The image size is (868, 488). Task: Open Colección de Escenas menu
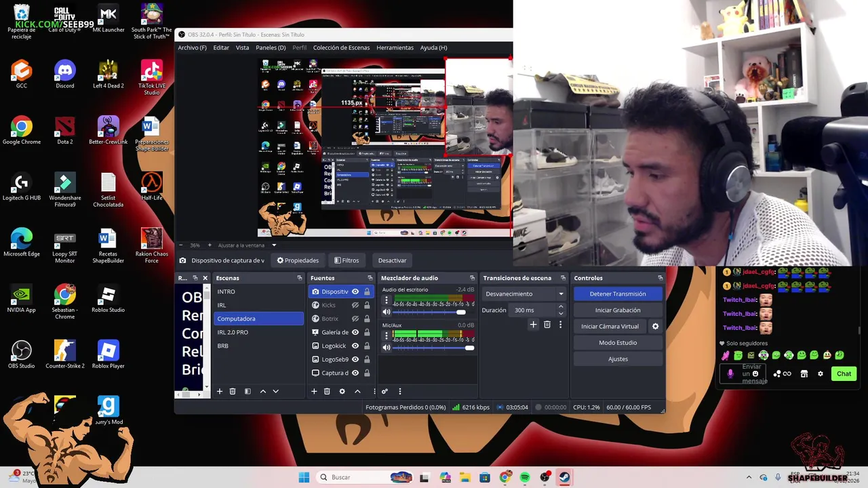(341, 47)
